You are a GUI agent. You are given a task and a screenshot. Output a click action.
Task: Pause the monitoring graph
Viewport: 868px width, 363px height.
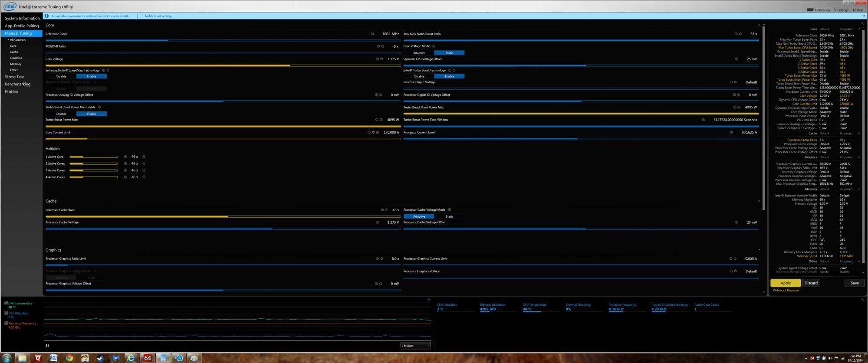click(x=47, y=346)
